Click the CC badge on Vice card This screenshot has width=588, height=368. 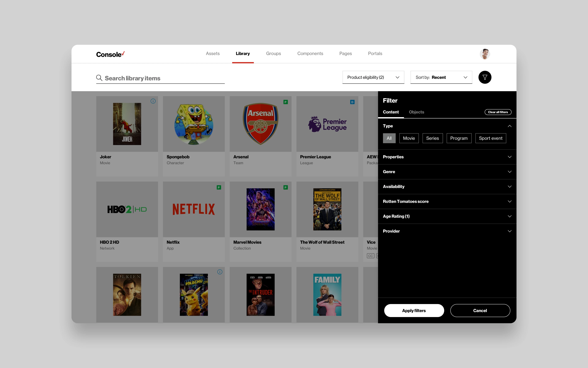(x=370, y=256)
